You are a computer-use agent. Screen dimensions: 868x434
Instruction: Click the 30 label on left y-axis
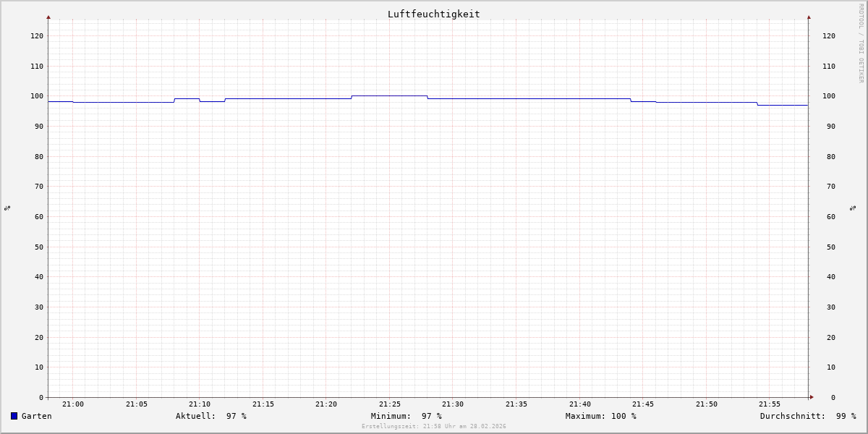[39, 307]
